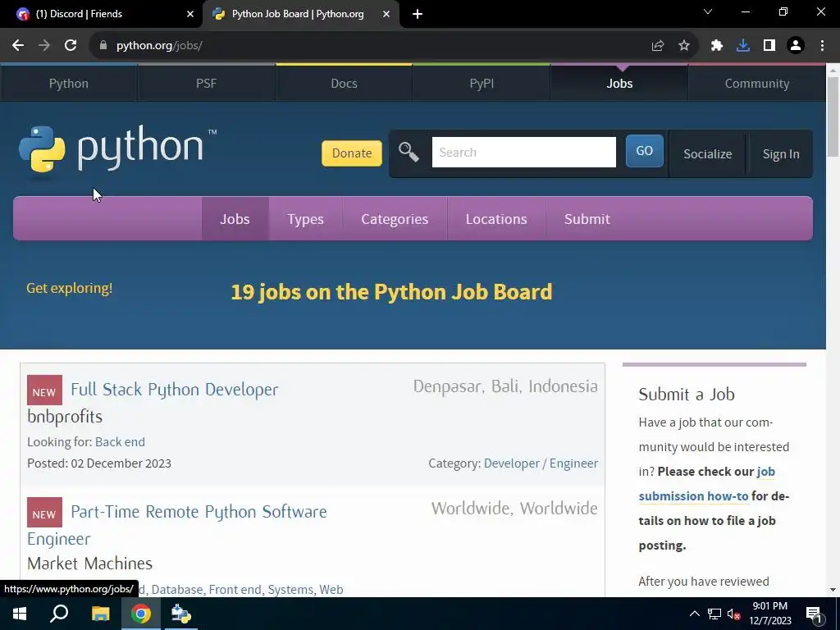The width and height of the screenshot is (840, 630).
Task: Open the Chrome downloads icon
Action: 743,46
